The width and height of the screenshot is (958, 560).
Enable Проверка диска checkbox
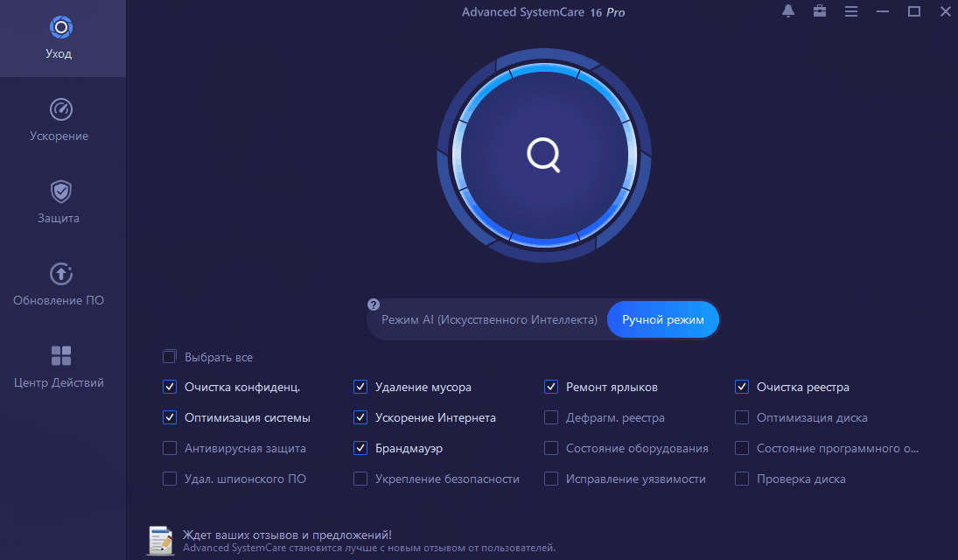pyautogui.click(x=742, y=479)
